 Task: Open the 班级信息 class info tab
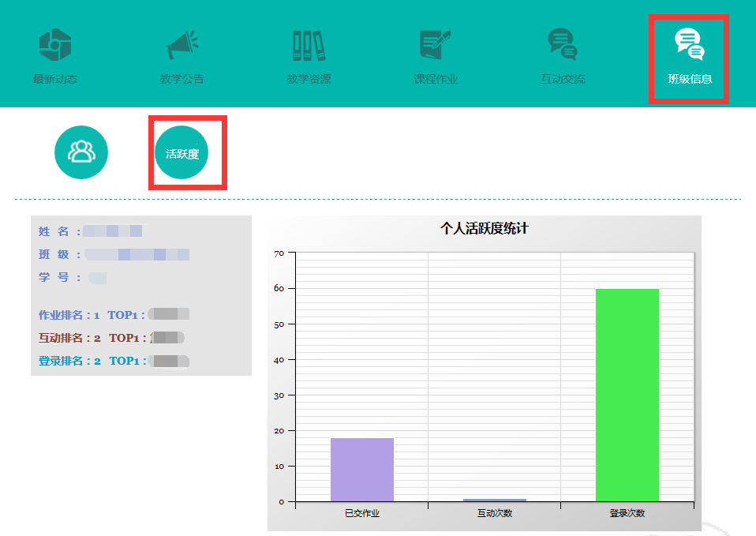click(x=689, y=57)
